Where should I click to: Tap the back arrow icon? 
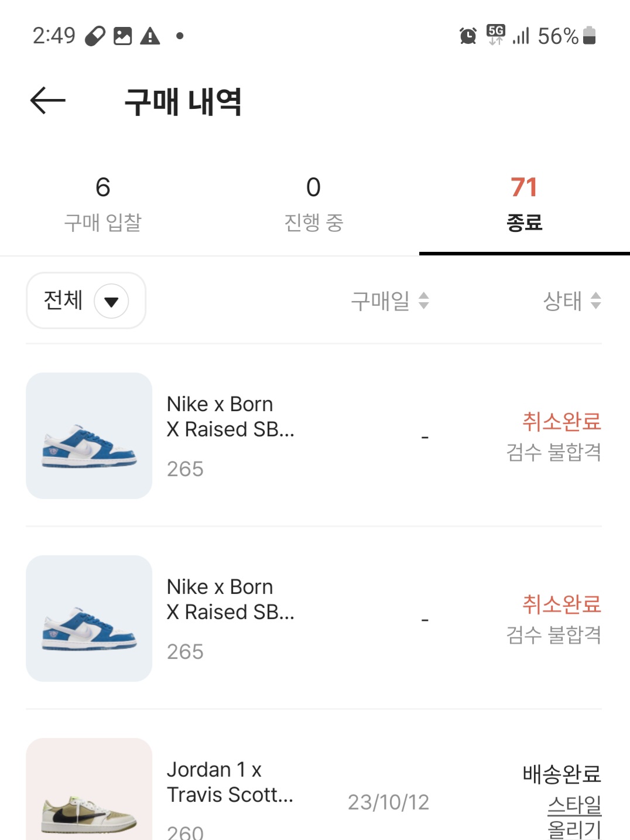pyautogui.click(x=48, y=101)
